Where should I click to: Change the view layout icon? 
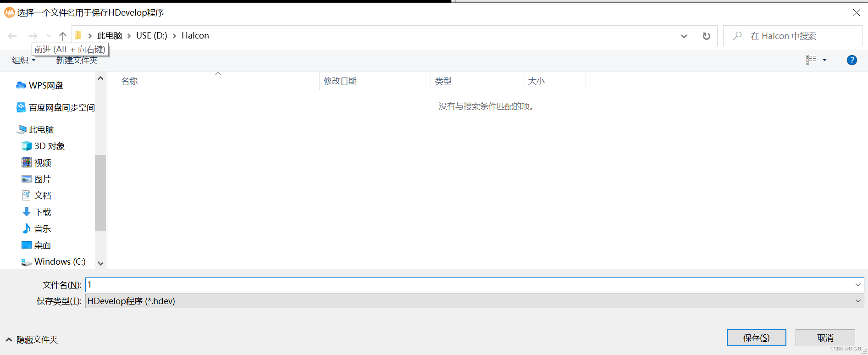pos(811,60)
